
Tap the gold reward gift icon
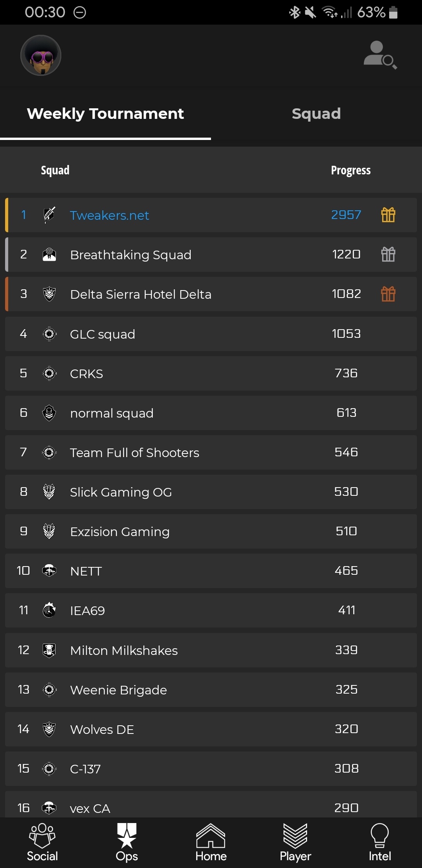coord(388,215)
